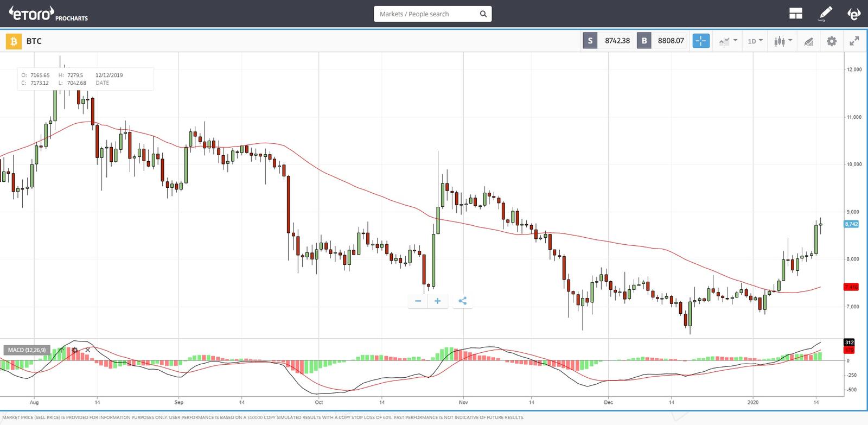Viewport: 868px width, 425px height.
Task: Click the 2020 label on time axis
Action: pos(754,402)
